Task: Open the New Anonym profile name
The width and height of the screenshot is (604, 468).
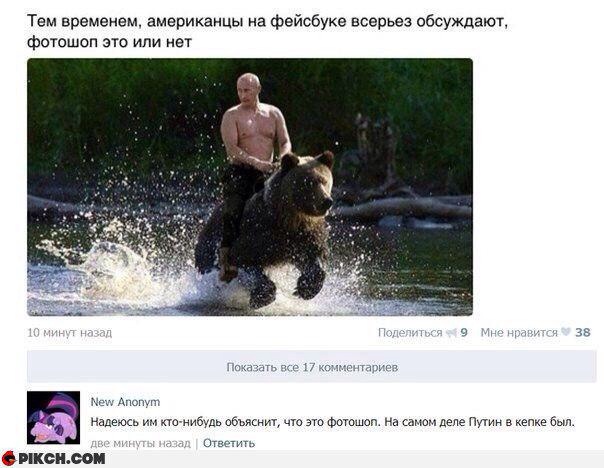Action: (x=125, y=402)
